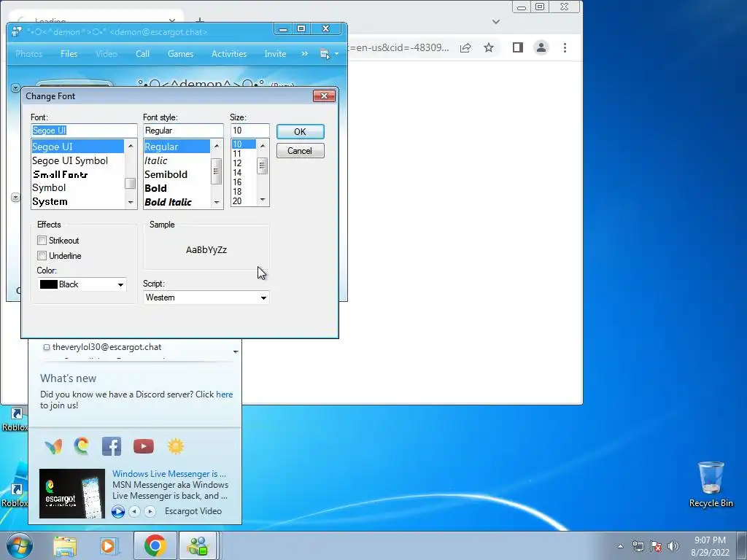The height and width of the screenshot is (560, 747).
Task: Open the Photos menu in chat window
Action: (29, 54)
